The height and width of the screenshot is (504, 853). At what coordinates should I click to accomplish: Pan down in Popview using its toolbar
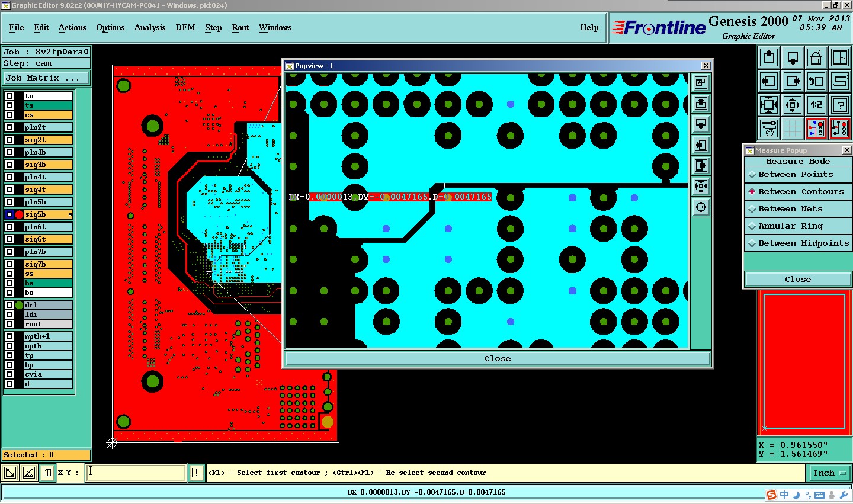(x=701, y=124)
